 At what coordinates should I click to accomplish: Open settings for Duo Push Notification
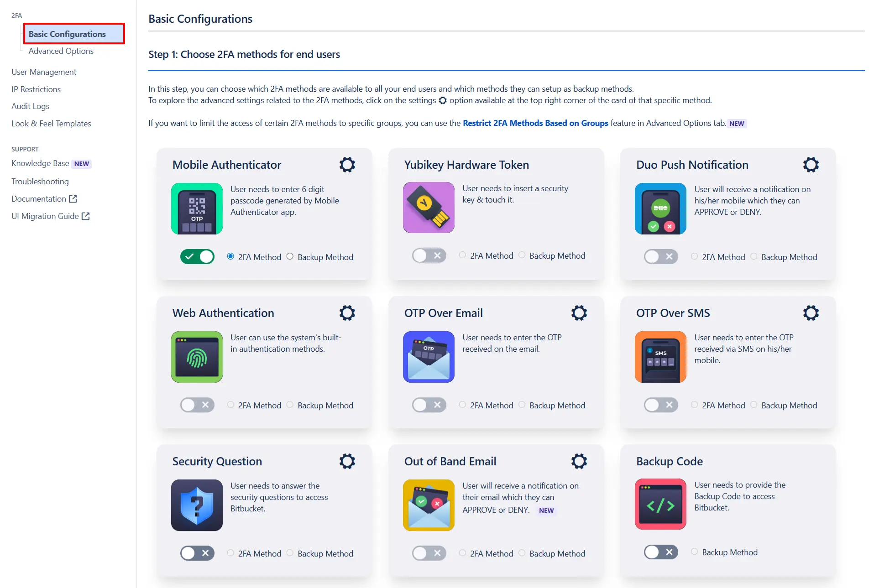click(811, 165)
